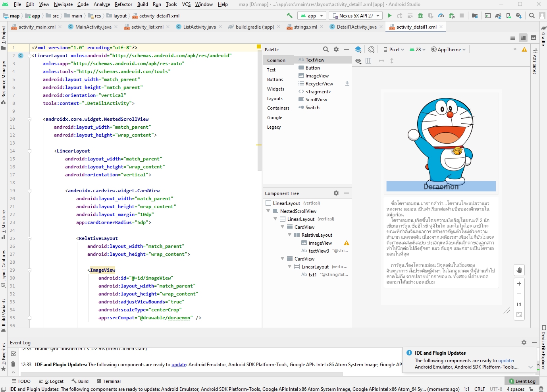This screenshot has width=547, height=392.
Task: Switch editor to Split view icon
Action: coord(523,38)
